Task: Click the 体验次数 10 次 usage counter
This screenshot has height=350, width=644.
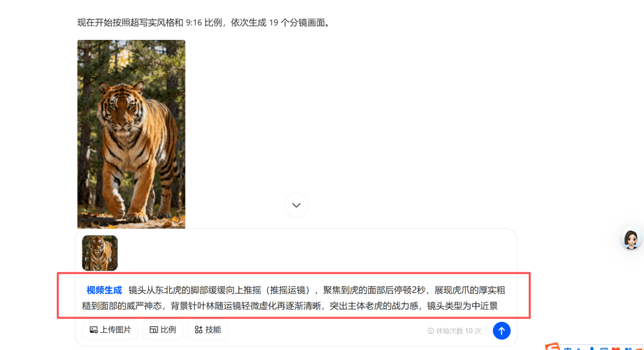Action: 459,331
